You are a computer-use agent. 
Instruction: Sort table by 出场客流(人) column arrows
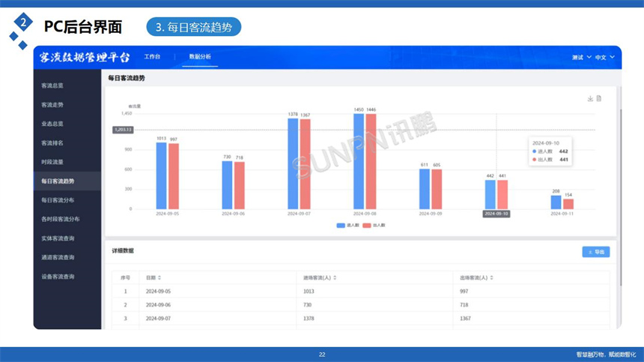[492, 278]
